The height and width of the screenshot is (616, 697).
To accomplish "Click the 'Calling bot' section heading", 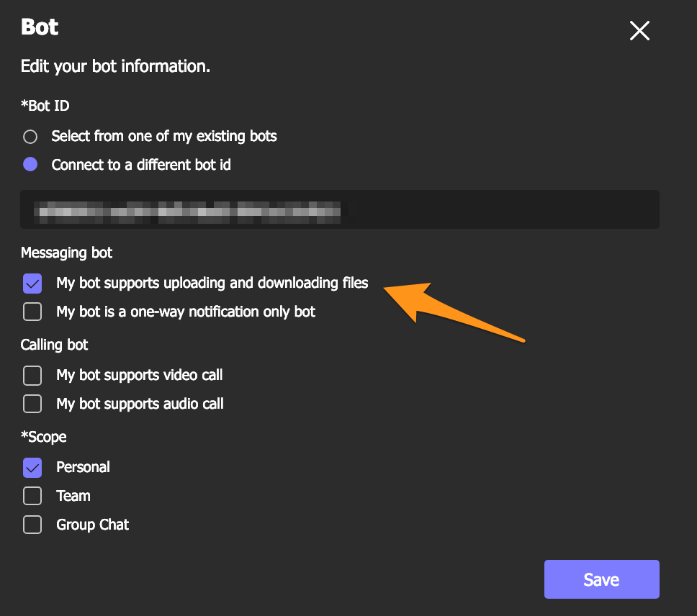I will pos(54,345).
